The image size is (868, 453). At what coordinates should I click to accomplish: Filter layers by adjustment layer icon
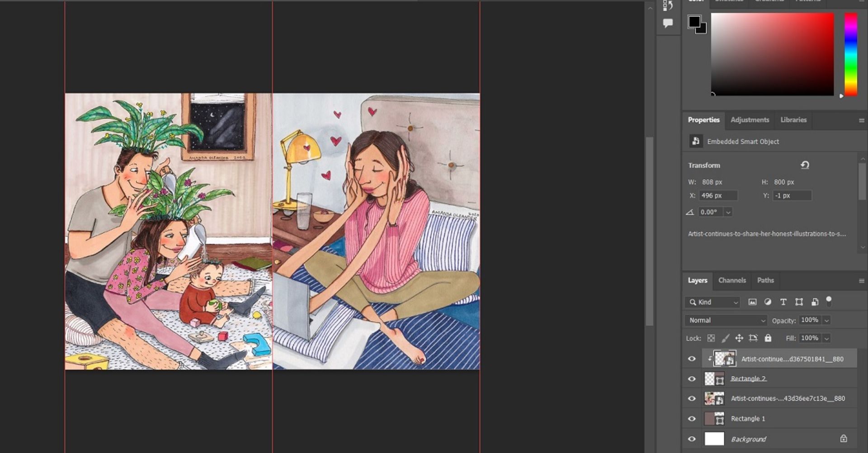768,302
